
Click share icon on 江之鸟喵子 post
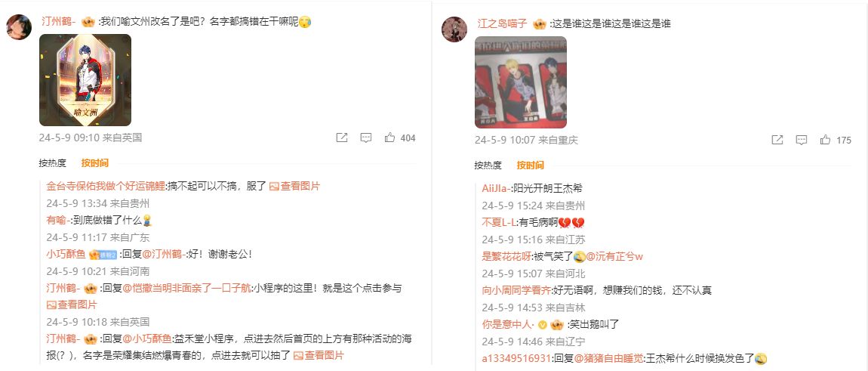[777, 140]
